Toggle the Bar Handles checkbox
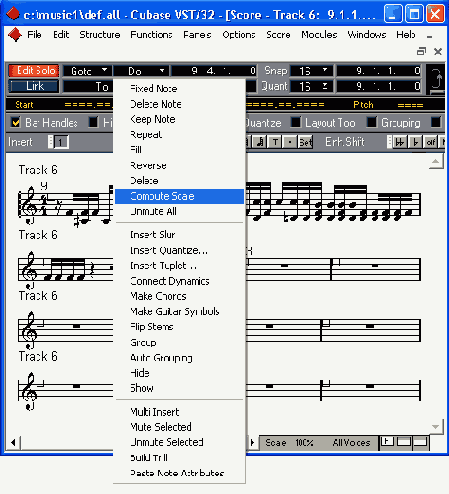Screen dimensions: 449x494 [x=15, y=123]
